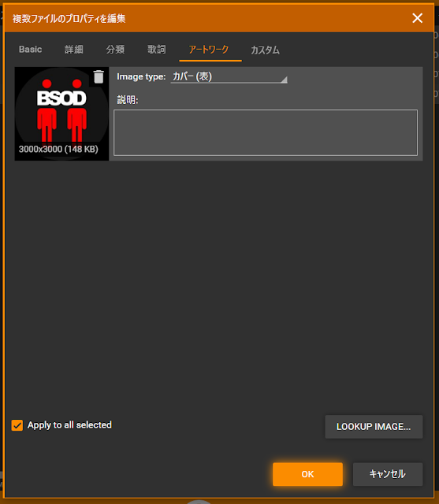The image size is (439, 504).
Task: Select the BSOD cover artwork thumbnail
Action: [x=61, y=113]
